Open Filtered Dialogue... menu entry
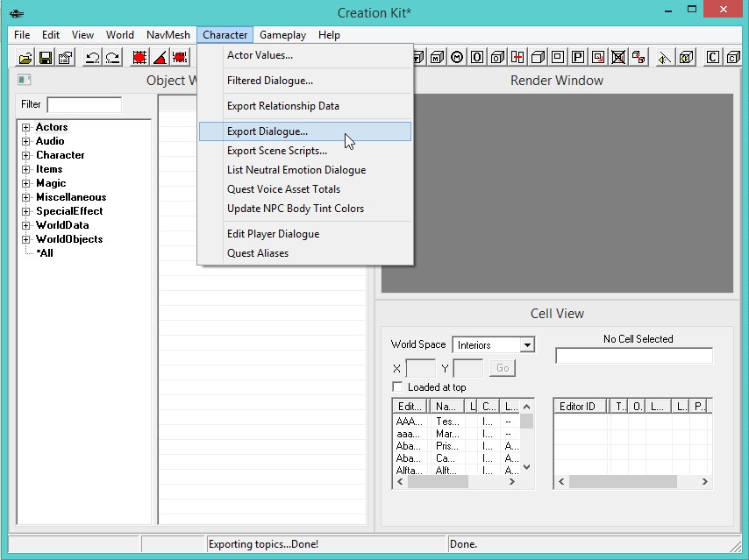The width and height of the screenshot is (749, 560). coord(304,81)
